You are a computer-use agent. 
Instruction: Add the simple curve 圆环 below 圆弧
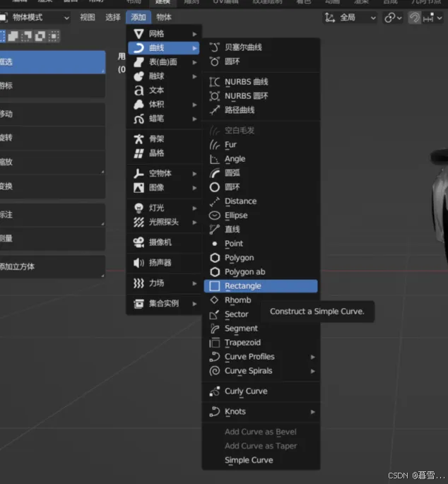pos(261,187)
